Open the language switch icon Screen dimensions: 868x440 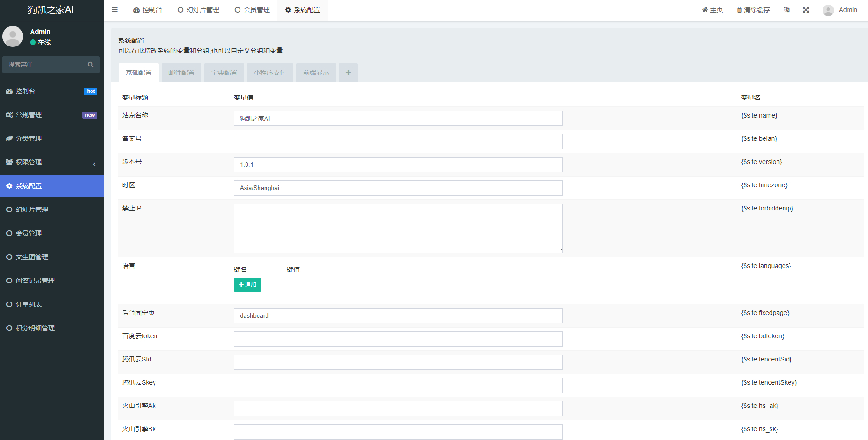pyautogui.click(x=786, y=10)
